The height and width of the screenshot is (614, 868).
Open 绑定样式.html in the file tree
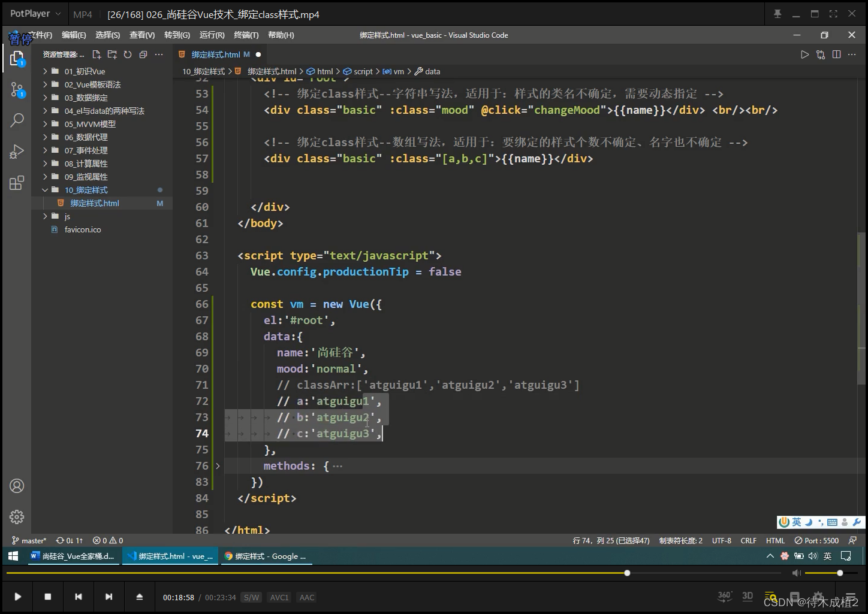click(102, 203)
